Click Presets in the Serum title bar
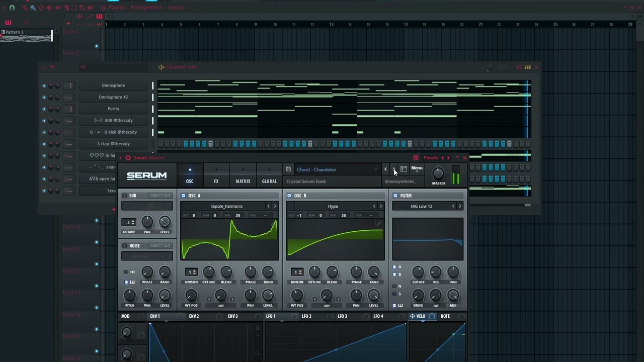Viewport: 644px width, 362px height. 431,158
